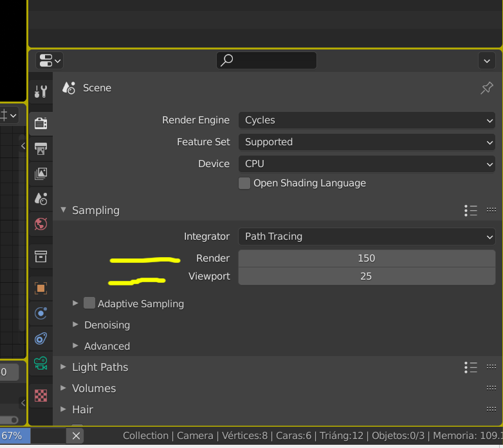The width and height of the screenshot is (503, 448).
Task: Click the 67% render progress bar
Action: pos(33,436)
